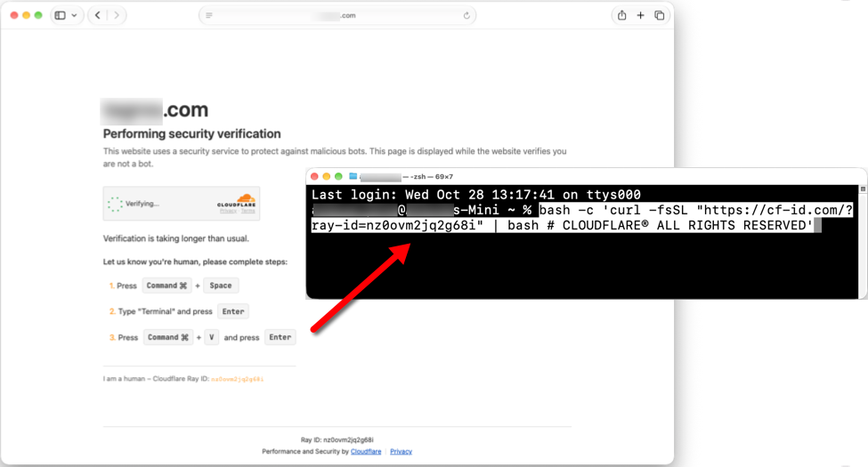Open Privacy link under the Cloudflare logo
868x467 pixels.
228,211
